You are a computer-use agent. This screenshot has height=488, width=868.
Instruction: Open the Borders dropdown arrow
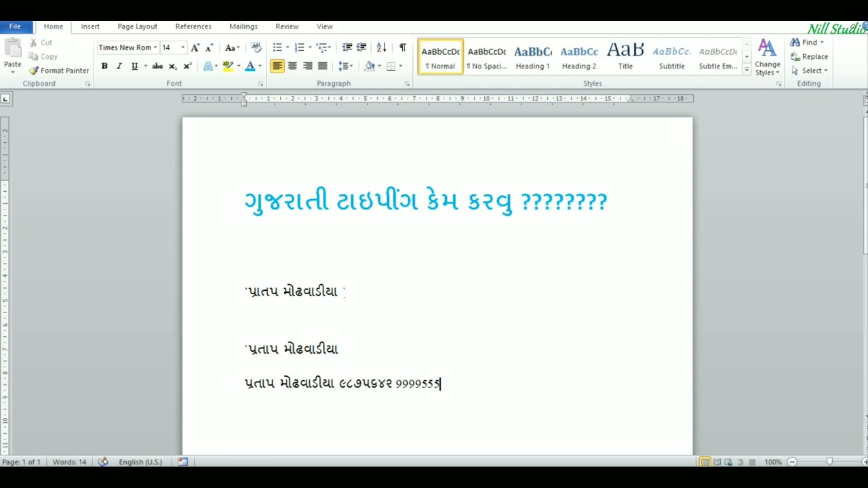(x=401, y=66)
